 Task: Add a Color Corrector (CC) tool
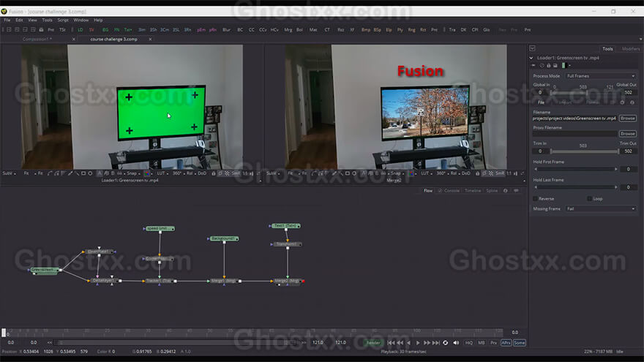[x=251, y=30]
